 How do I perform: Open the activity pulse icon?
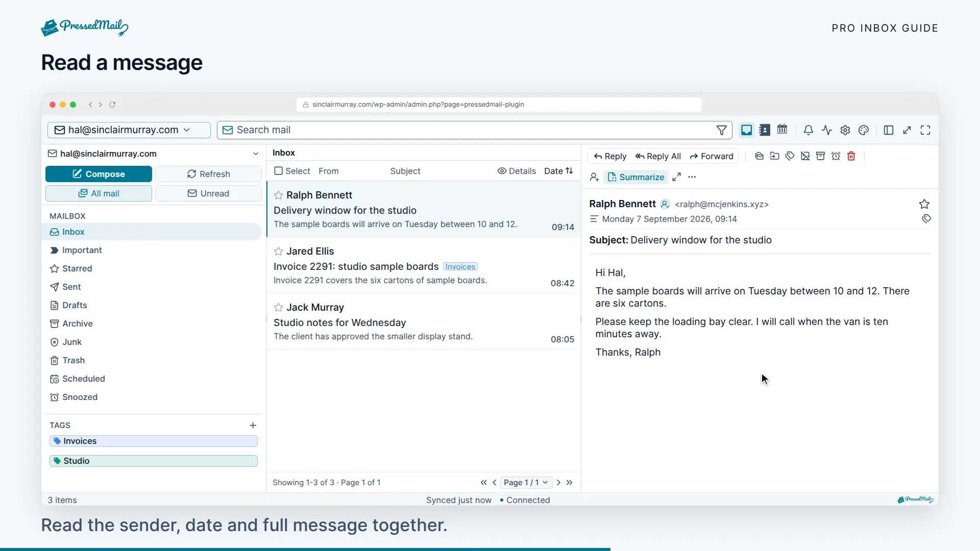827,130
